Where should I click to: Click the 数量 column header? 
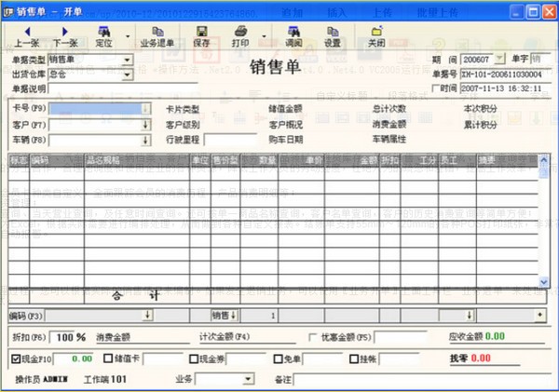click(259, 160)
